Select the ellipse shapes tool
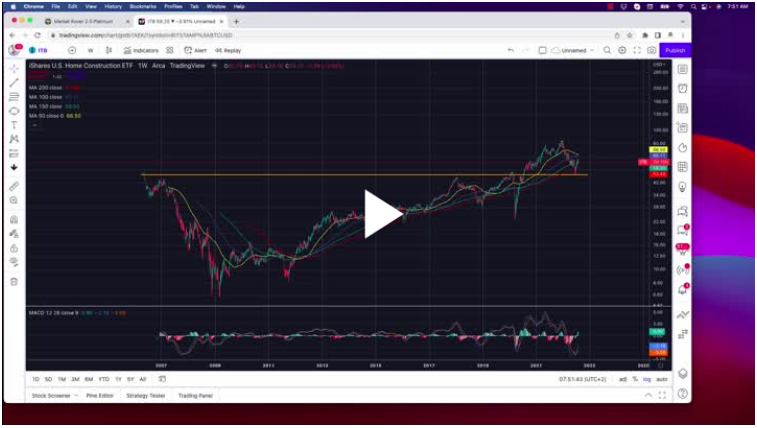The width and height of the screenshot is (757, 428). (x=14, y=111)
